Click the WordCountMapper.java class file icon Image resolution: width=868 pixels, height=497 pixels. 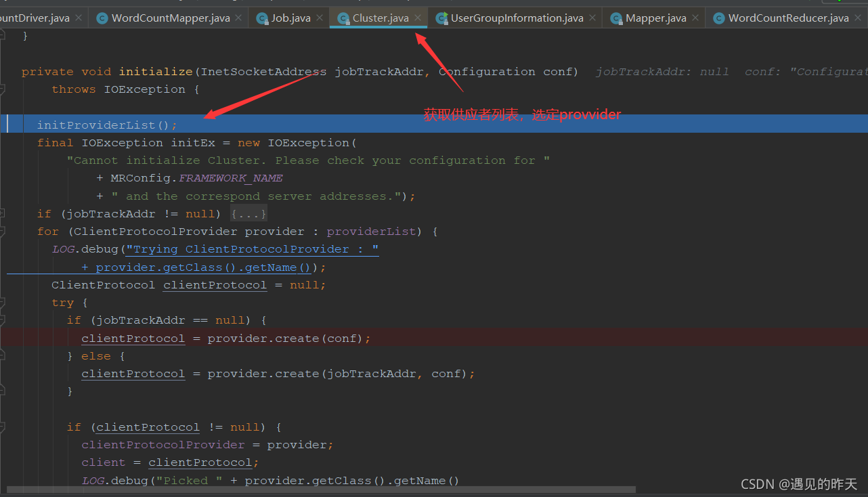(102, 18)
